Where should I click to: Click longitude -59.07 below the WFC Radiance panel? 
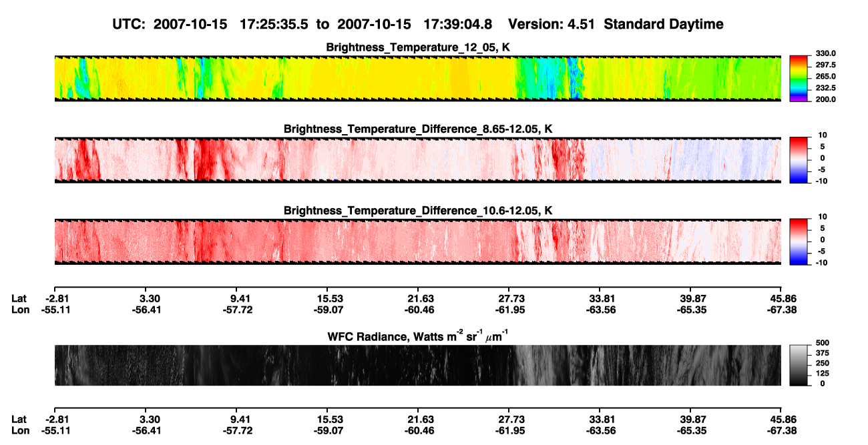329,431
